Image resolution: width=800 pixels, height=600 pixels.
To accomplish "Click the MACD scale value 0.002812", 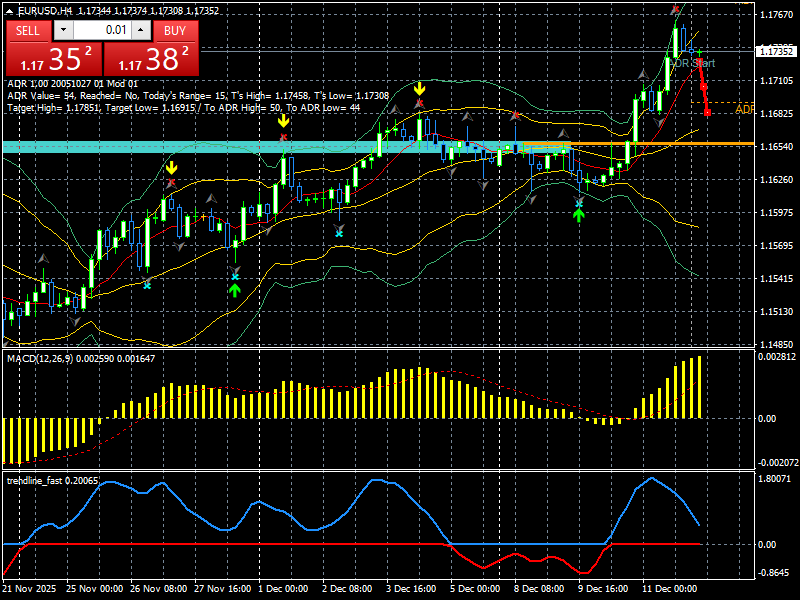I will tap(777, 357).
